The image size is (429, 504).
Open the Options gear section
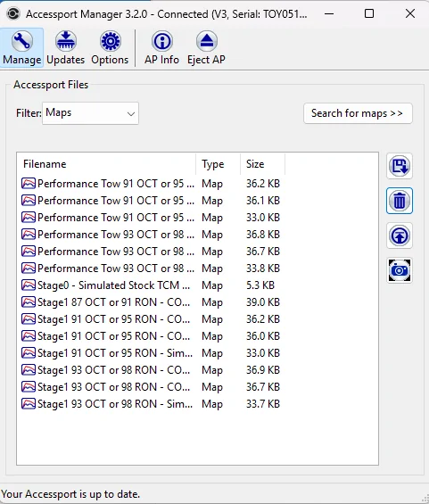[x=110, y=47]
